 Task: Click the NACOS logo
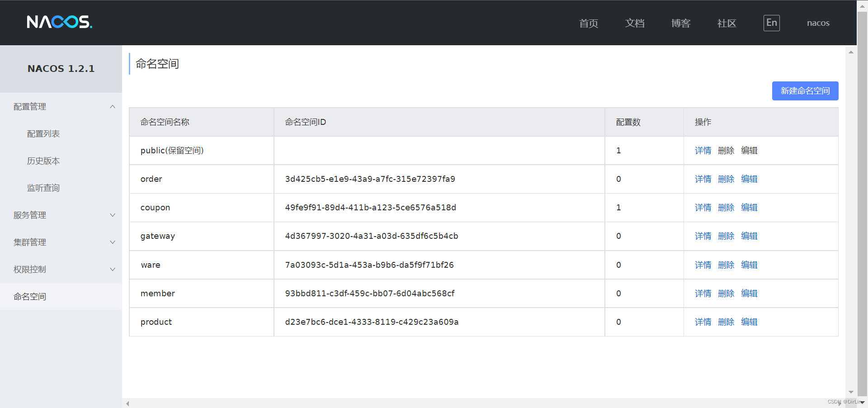point(59,22)
